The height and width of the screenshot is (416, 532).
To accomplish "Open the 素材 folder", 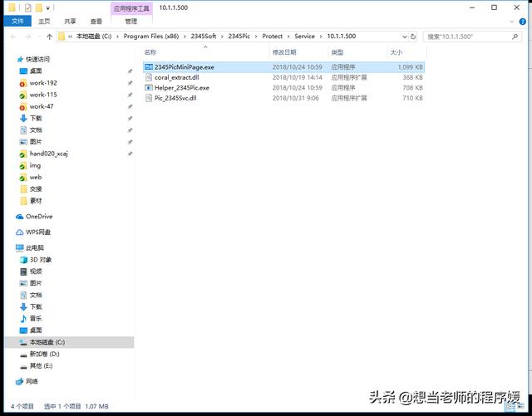I will (36, 201).
